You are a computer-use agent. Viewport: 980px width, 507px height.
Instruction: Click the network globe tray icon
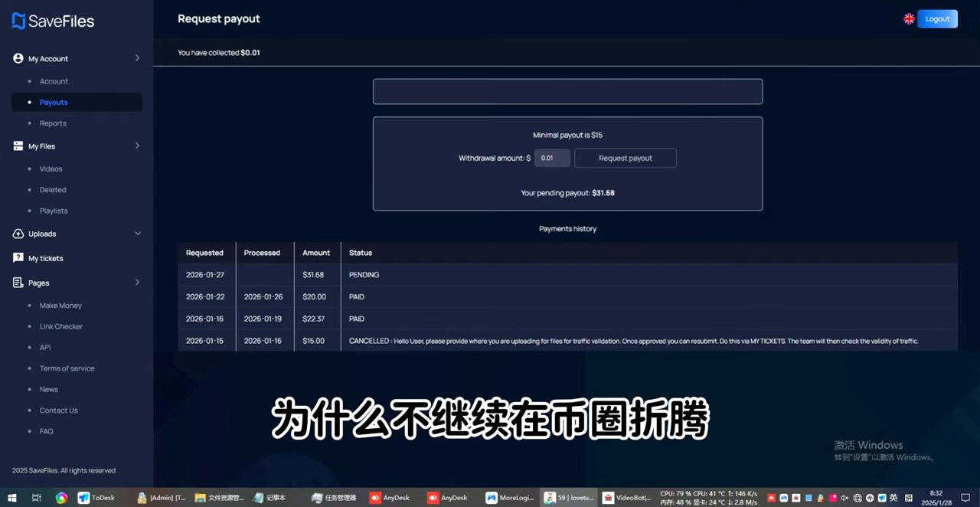coord(857,498)
